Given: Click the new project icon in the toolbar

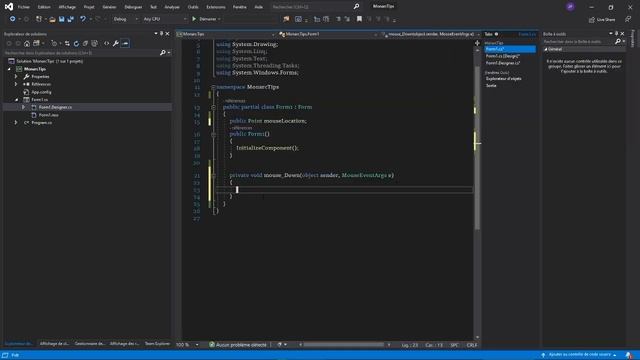Looking at the screenshot, I should (x=39, y=19).
